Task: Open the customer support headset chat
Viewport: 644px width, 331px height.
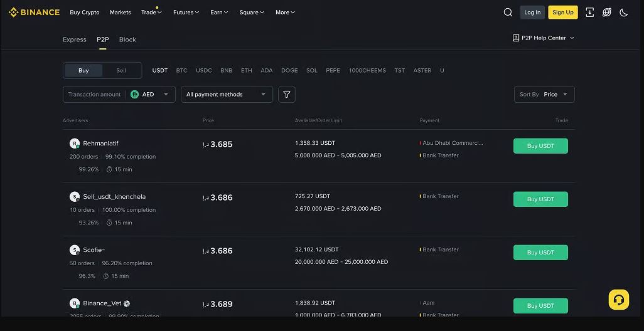Action: point(618,300)
